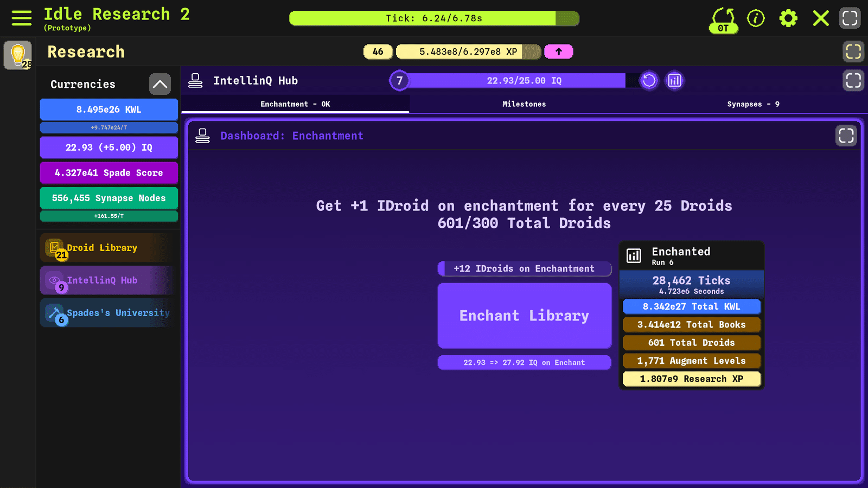Click the 8.342e27 Total KWL stat
Image resolution: width=868 pixels, height=488 pixels.
(692, 307)
